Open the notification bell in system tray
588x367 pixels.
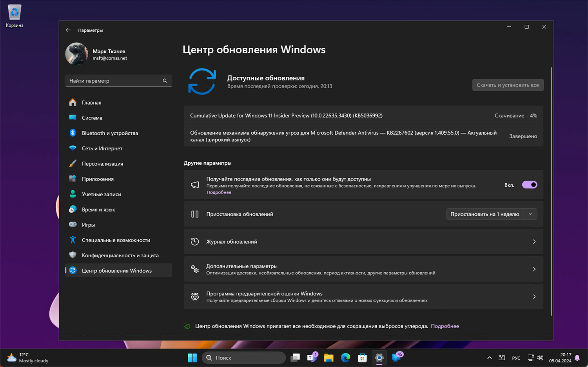click(577, 358)
